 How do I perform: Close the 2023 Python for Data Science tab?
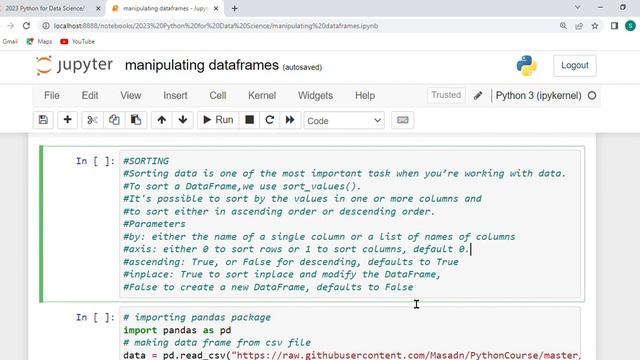click(98, 8)
